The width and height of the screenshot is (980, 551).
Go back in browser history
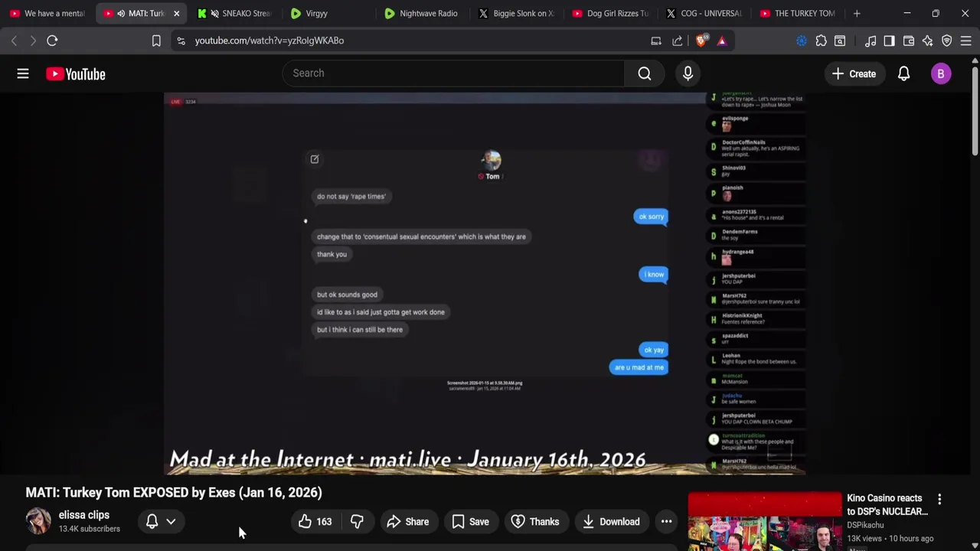(x=14, y=41)
